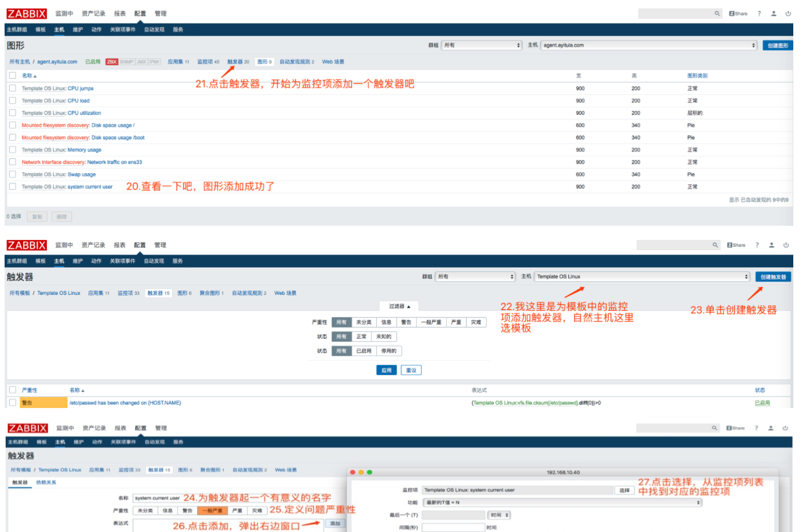Tick the system current user graph row checkbox

[13, 186]
